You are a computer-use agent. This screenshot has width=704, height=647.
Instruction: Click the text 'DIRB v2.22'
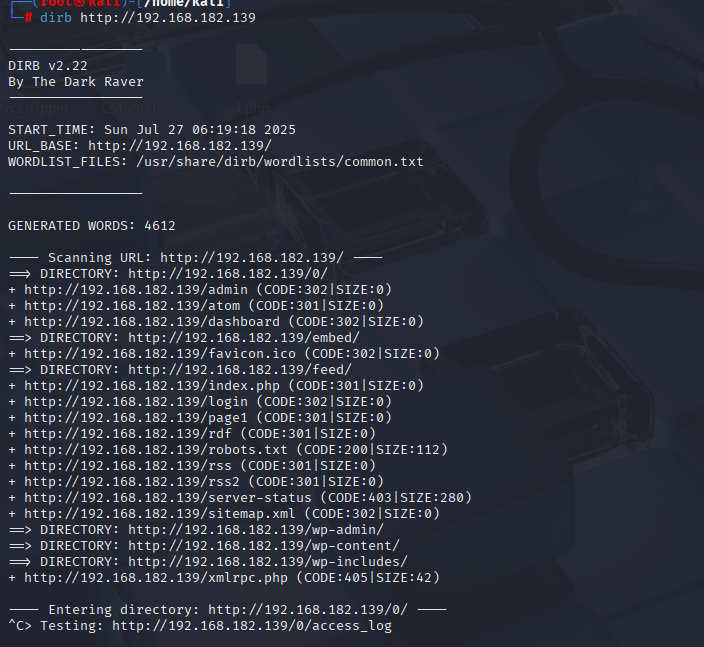click(48, 66)
